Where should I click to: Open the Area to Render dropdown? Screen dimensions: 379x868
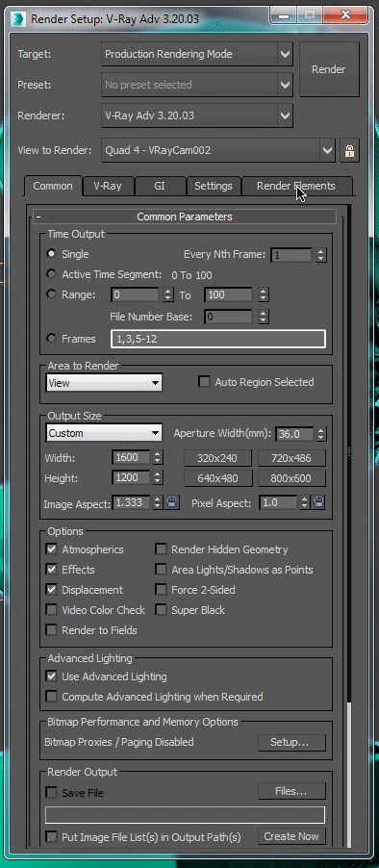[x=104, y=383]
